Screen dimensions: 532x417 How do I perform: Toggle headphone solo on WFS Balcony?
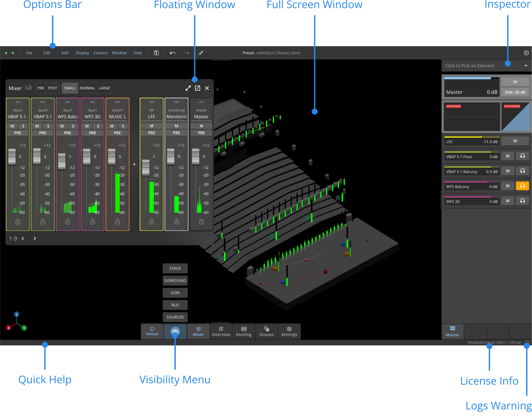(x=522, y=186)
